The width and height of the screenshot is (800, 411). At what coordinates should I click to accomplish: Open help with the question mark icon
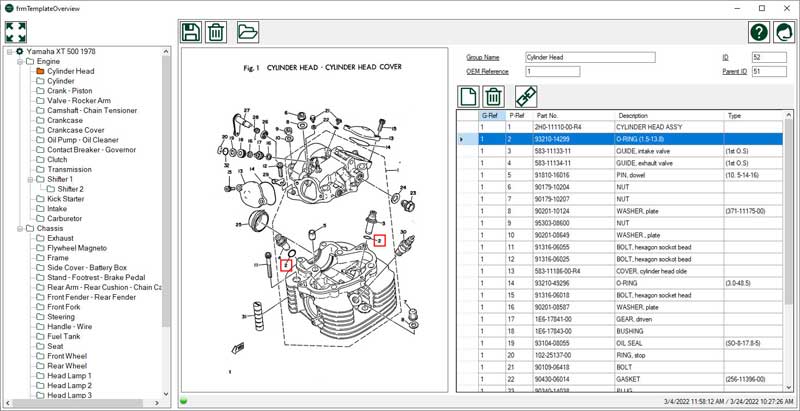point(759,31)
